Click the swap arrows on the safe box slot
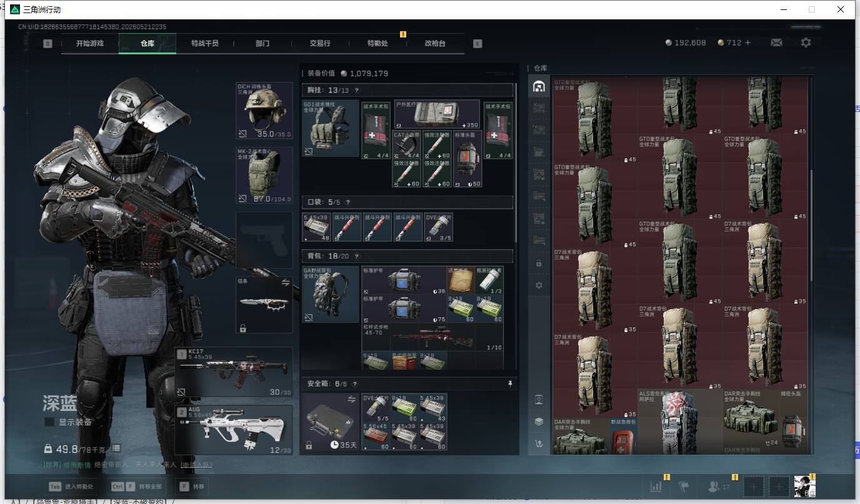This screenshot has width=860, height=504. [351, 400]
